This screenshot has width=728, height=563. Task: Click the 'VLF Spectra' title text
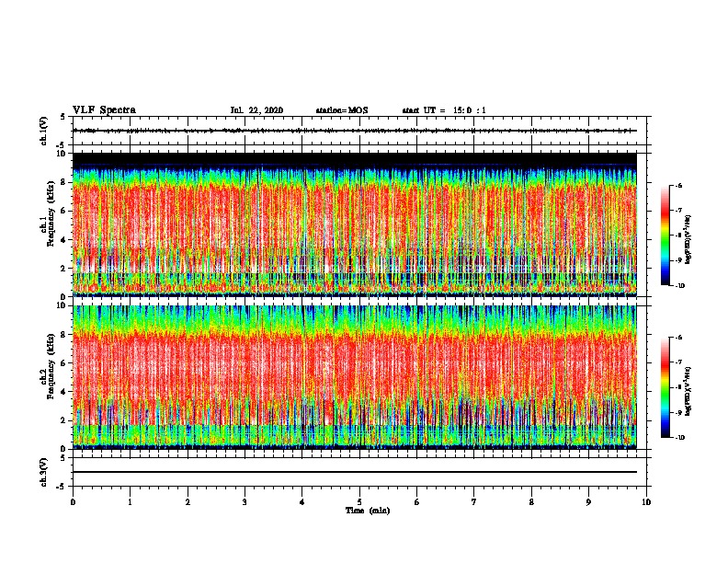coord(104,110)
